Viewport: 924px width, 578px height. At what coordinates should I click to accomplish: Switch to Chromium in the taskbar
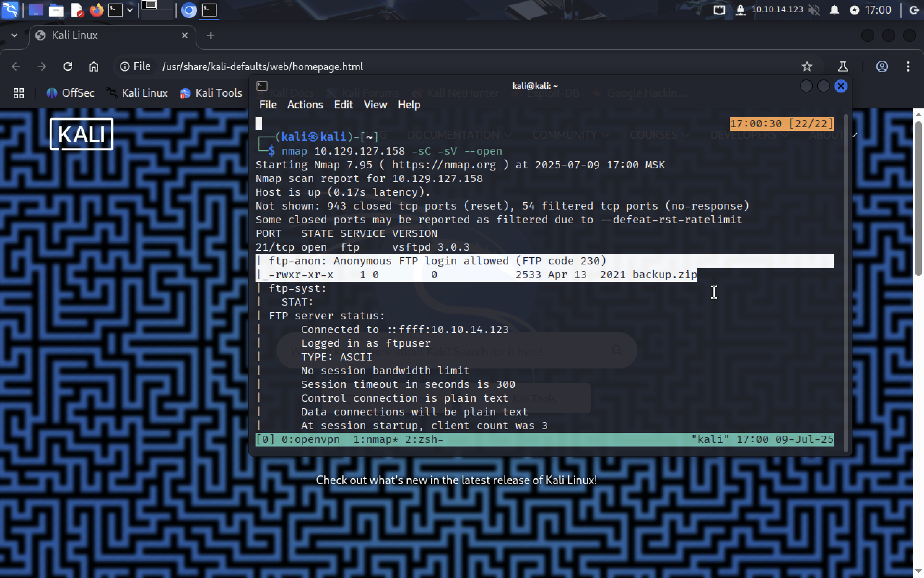click(189, 10)
